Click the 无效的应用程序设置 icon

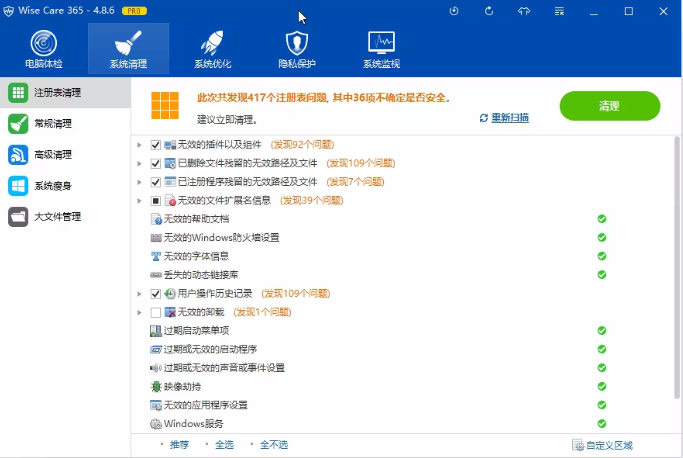(x=156, y=405)
